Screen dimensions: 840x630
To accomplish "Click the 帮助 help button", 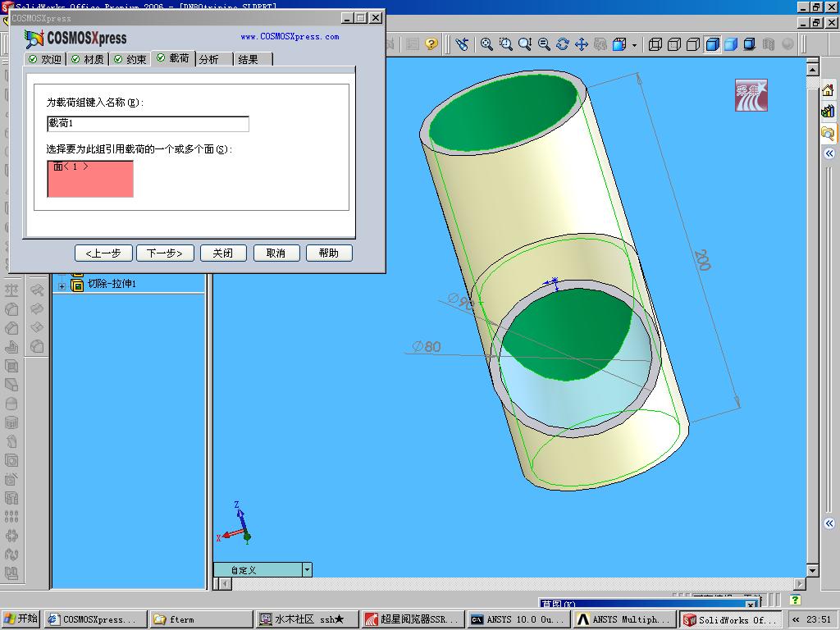I will pyautogui.click(x=329, y=253).
